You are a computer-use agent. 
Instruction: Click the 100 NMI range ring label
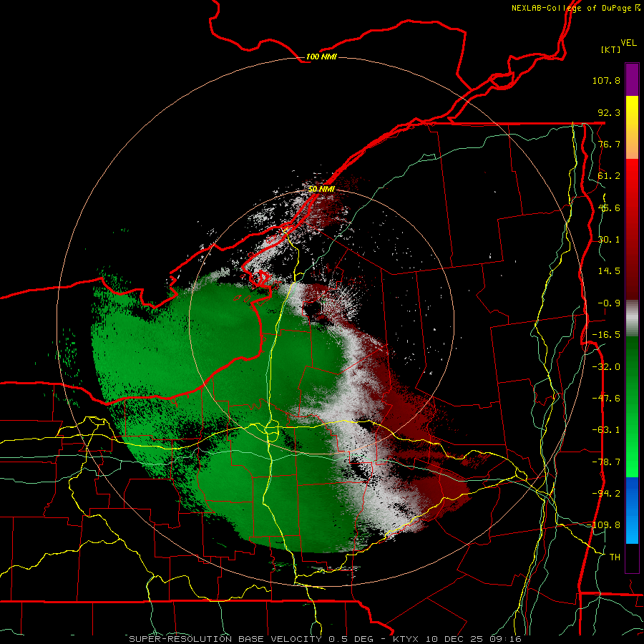click(x=321, y=57)
